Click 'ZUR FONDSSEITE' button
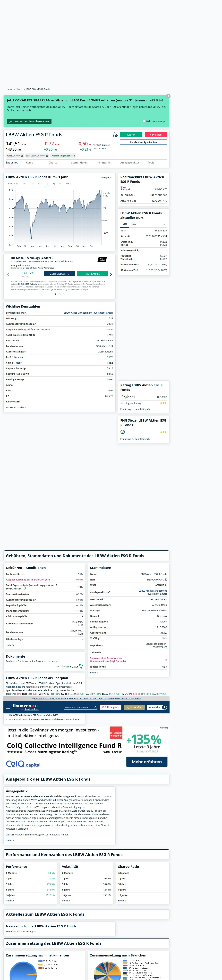The image size is (222, 980). click(59, 274)
